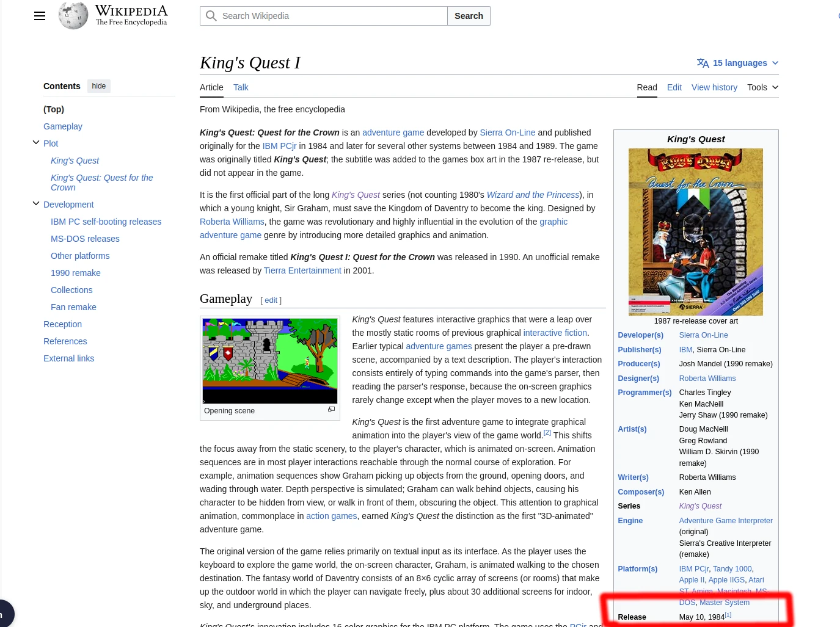840x627 pixels.
Task: Collapse the Plot section in contents
Action: 36,143
